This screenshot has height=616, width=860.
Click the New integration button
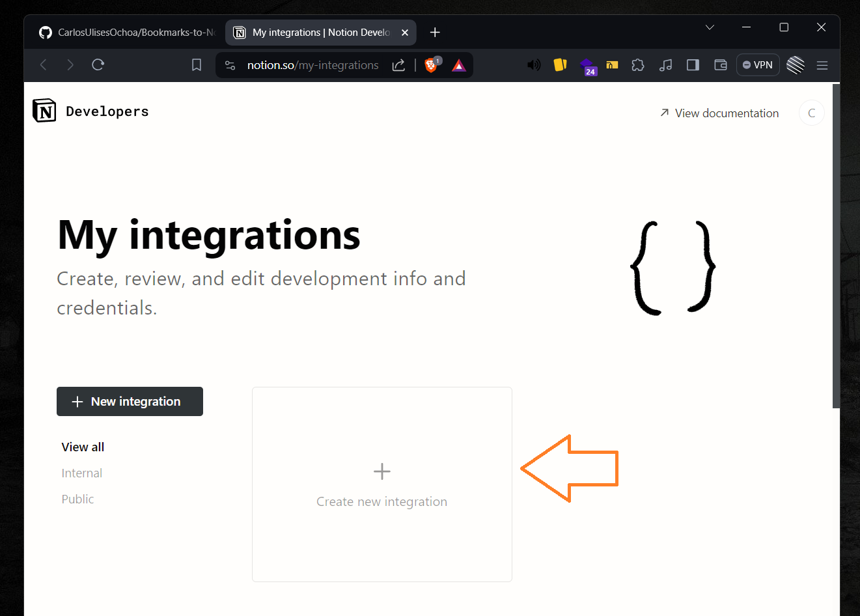(130, 401)
